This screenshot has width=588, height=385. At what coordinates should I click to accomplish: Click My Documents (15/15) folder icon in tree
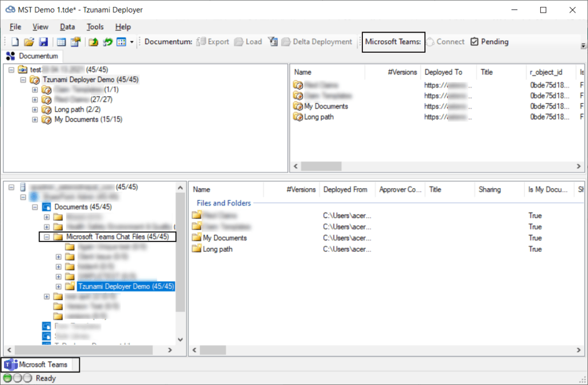[x=47, y=120]
